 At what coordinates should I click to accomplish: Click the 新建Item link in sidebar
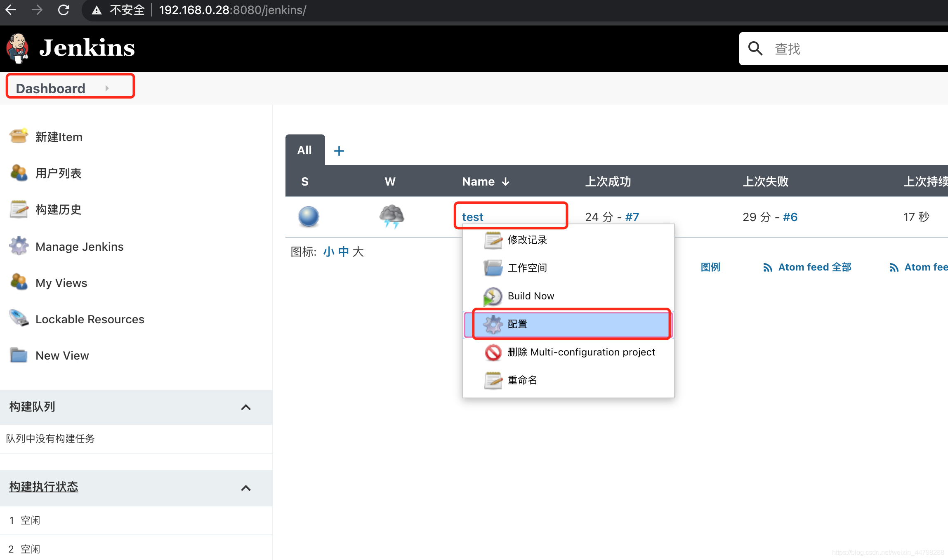58,136
